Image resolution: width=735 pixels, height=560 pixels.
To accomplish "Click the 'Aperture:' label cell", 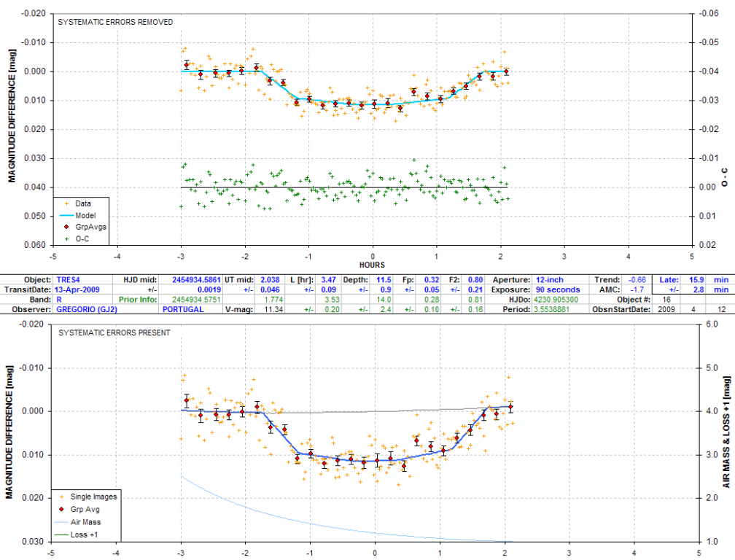I will [x=511, y=280].
